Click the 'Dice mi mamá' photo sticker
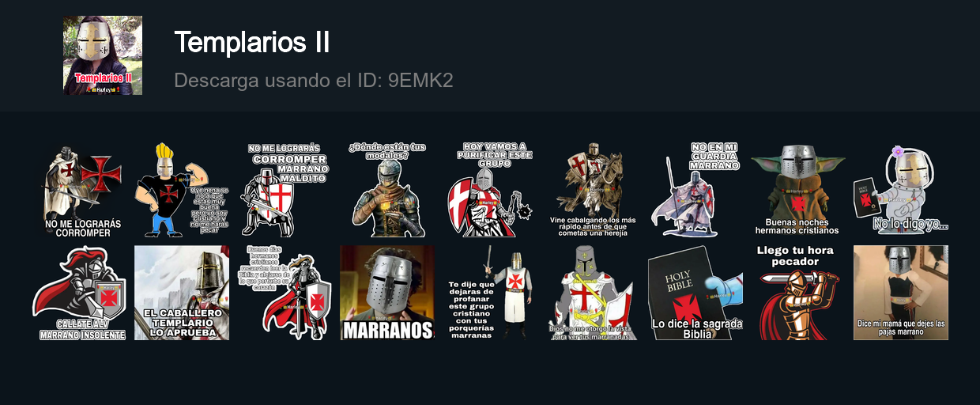 point(901,293)
